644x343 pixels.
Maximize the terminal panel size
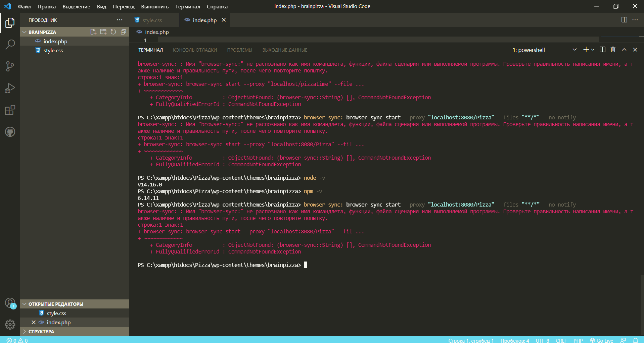624,50
